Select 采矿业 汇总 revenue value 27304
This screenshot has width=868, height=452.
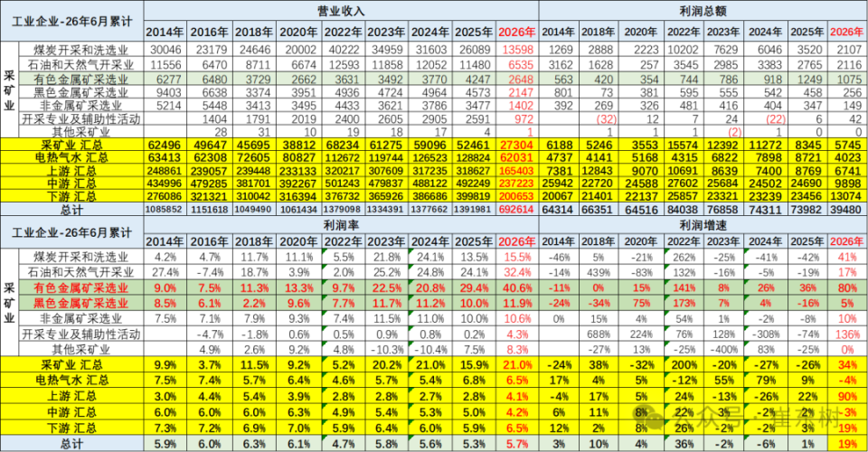click(x=517, y=145)
